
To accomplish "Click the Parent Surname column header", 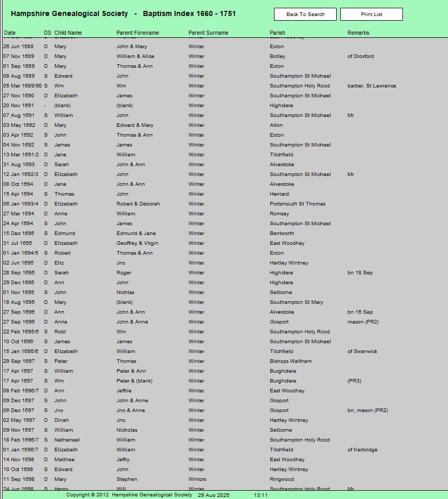I will point(208,33).
